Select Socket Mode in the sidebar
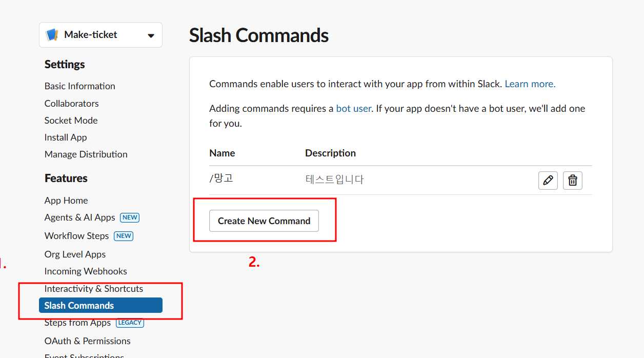Viewport: 644px width, 358px height. [71, 120]
